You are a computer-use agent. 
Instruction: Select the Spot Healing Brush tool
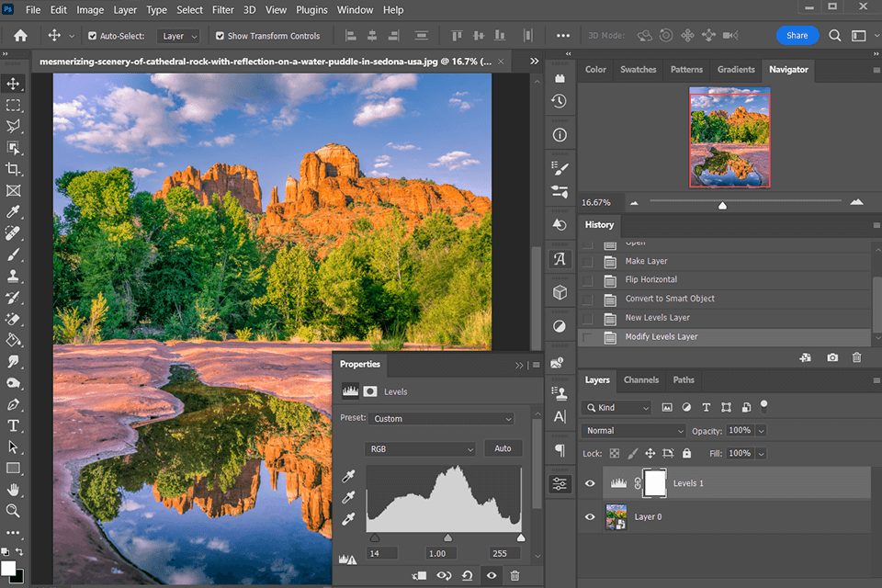13,233
